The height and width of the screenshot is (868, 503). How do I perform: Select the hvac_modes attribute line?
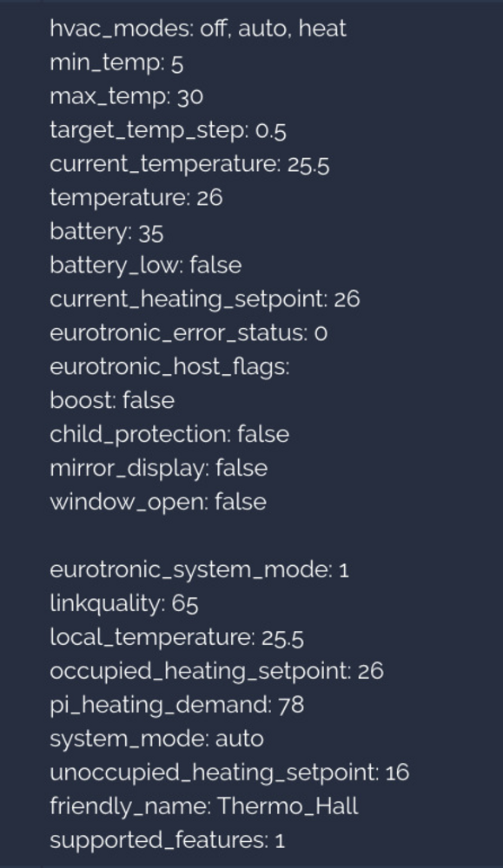point(198,29)
